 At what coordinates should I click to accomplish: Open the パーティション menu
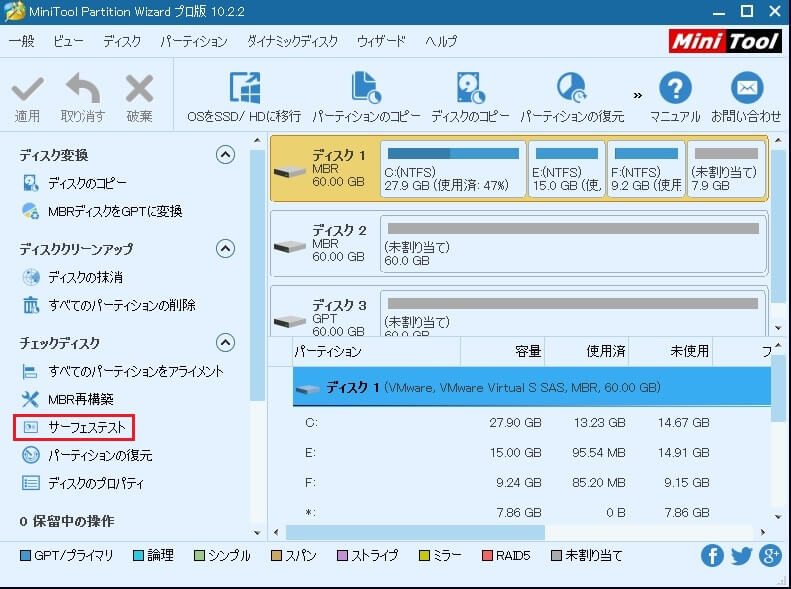[x=194, y=41]
